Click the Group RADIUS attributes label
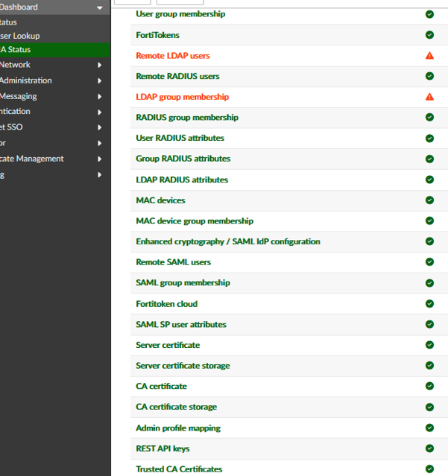The image size is (448, 476). (x=183, y=159)
